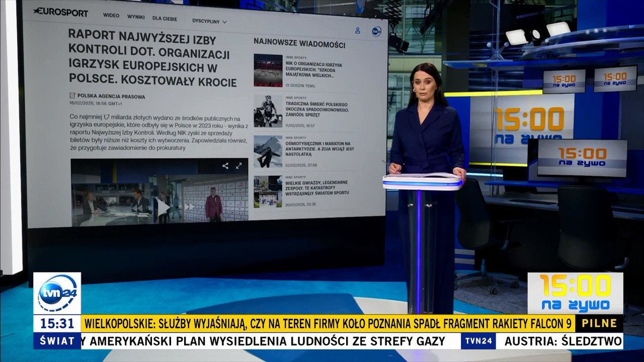Open the Wideo menu item
This screenshot has width=644, height=362.
pos(111,15)
